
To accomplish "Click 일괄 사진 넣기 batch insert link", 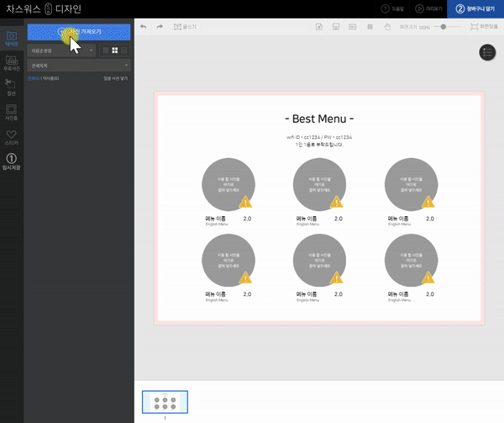I will [x=116, y=78].
